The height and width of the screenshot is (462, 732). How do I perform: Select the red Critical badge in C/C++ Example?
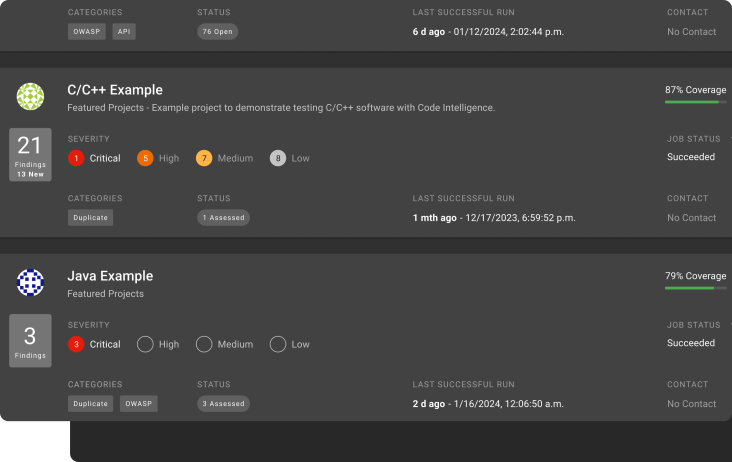(76, 158)
